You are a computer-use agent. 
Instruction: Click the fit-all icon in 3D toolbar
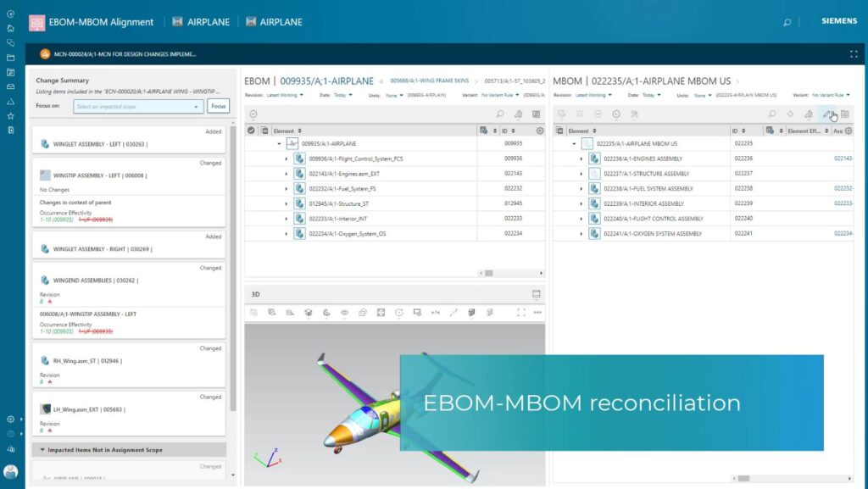point(381,313)
